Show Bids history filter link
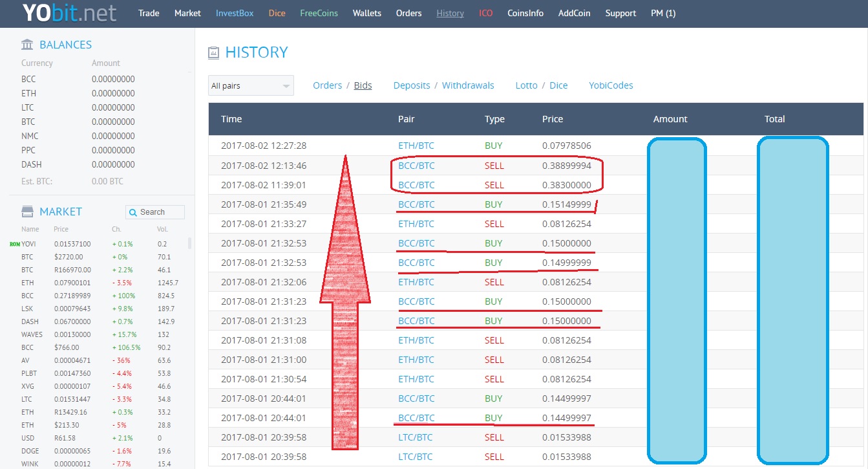The image size is (868, 469). [x=363, y=85]
